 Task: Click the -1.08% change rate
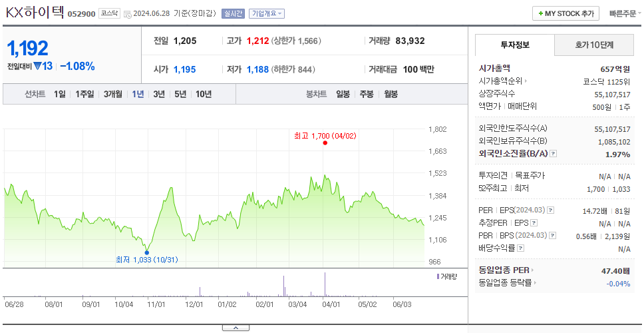coord(77,66)
